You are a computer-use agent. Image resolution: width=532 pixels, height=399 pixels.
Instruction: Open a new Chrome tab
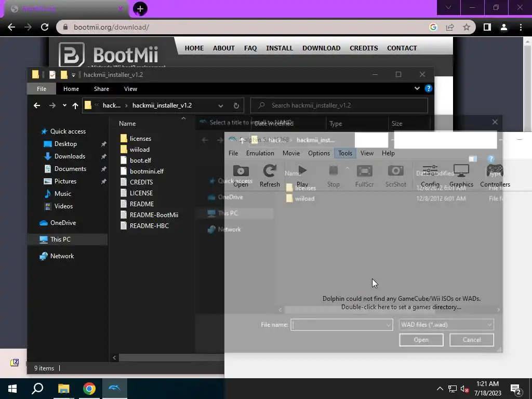[x=140, y=9]
